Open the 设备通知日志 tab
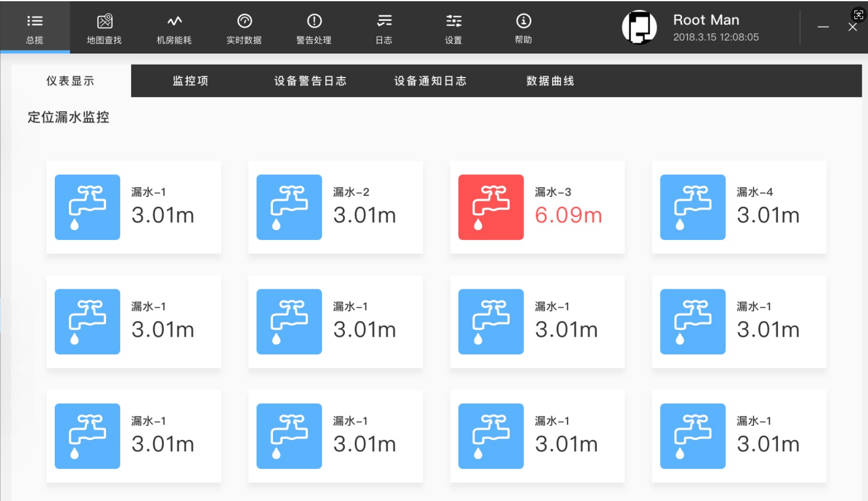This screenshot has width=868, height=501. point(431,81)
